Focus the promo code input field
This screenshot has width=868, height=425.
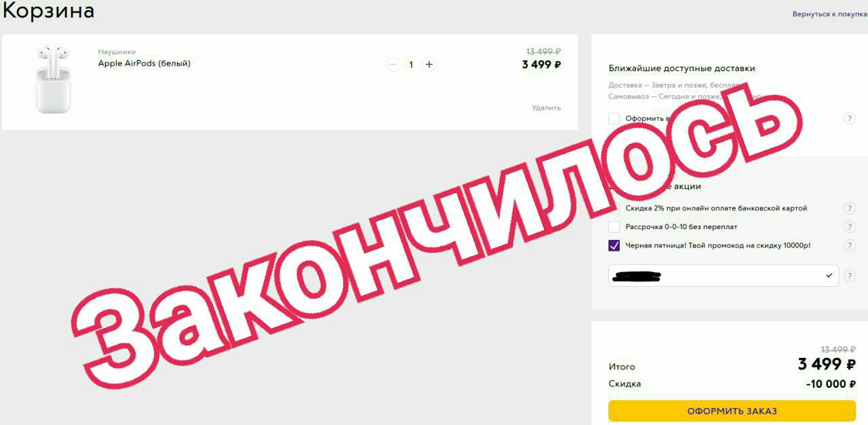coord(724,276)
